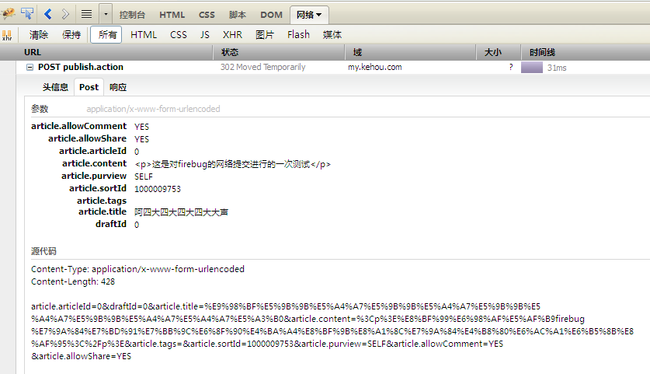
Task: Switch to the 脚本 panel tab
Action: click(237, 15)
